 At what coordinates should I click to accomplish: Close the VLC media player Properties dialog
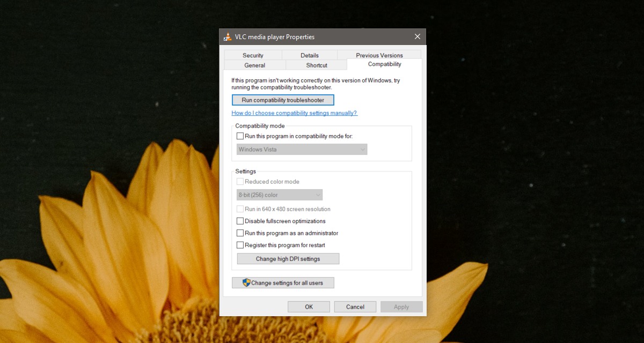(418, 36)
